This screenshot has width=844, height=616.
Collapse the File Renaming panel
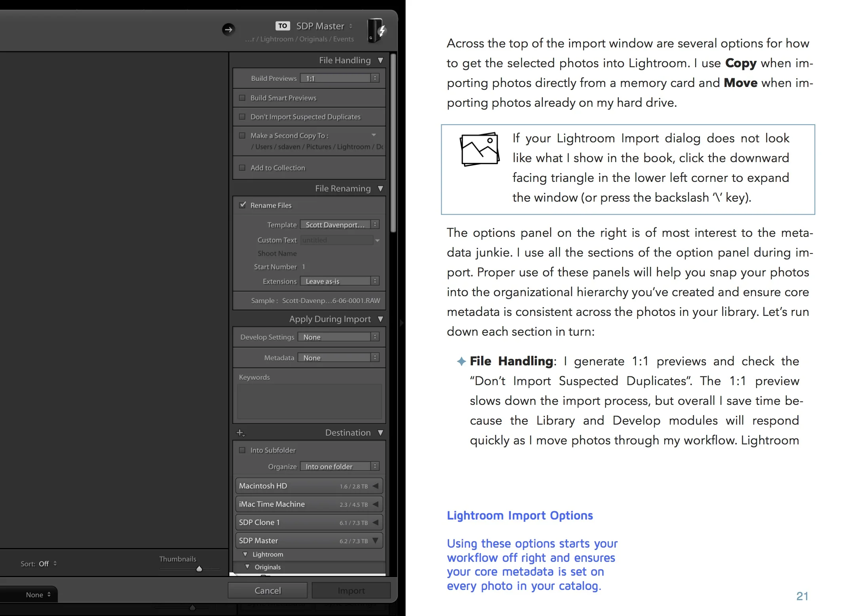point(380,189)
